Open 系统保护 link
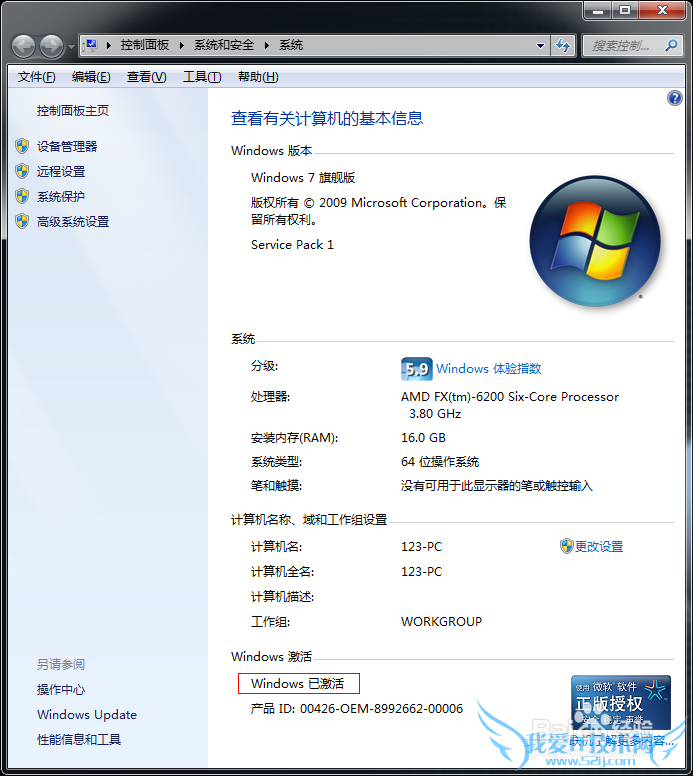This screenshot has width=693, height=776. [x=61, y=196]
